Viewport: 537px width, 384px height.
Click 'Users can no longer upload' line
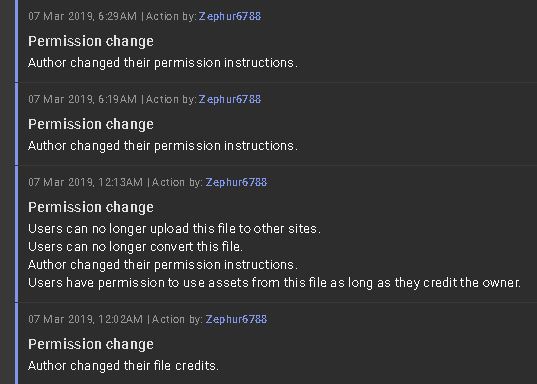click(174, 229)
